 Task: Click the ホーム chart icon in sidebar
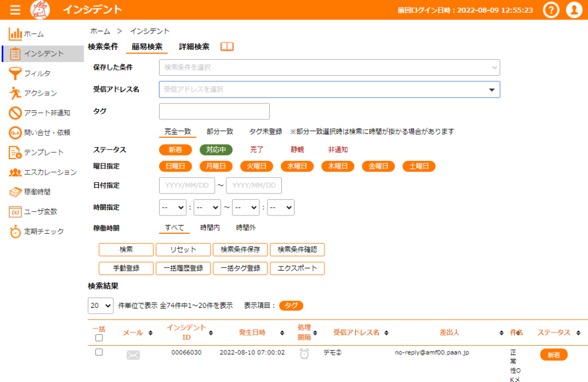(x=15, y=34)
